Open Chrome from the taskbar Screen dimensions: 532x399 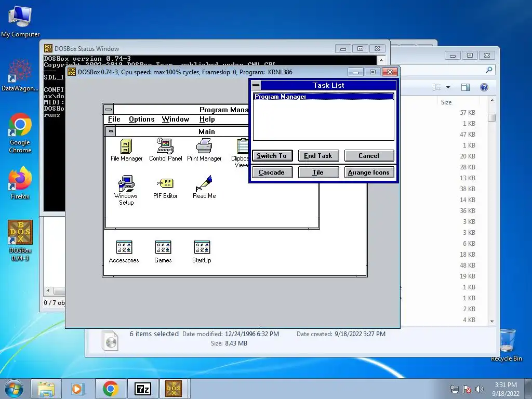pos(110,389)
